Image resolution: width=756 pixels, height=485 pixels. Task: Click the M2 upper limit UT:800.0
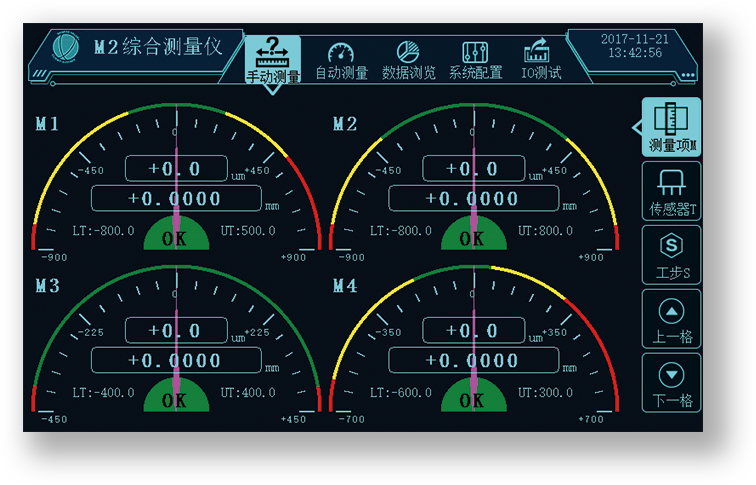tap(545, 231)
